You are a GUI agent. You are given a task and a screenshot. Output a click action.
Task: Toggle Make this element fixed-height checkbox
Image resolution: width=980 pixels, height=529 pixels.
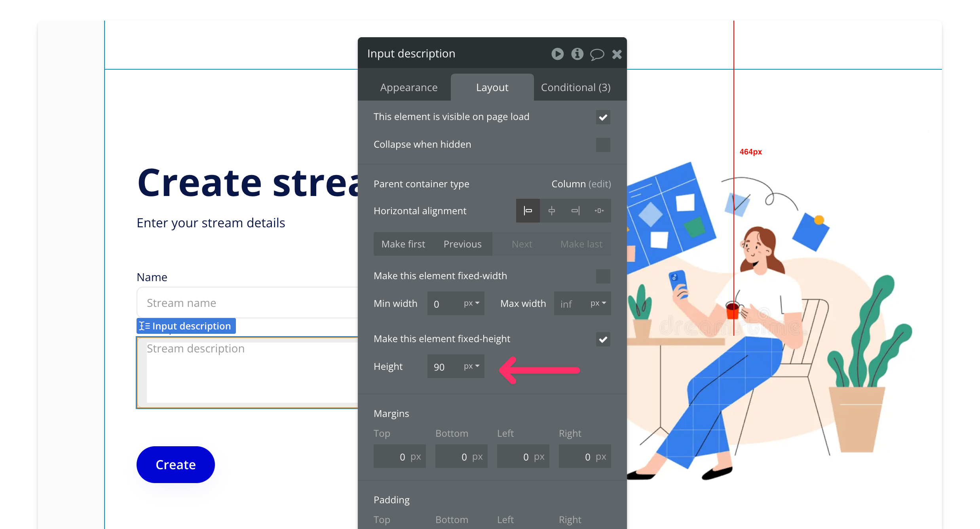click(603, 339)
